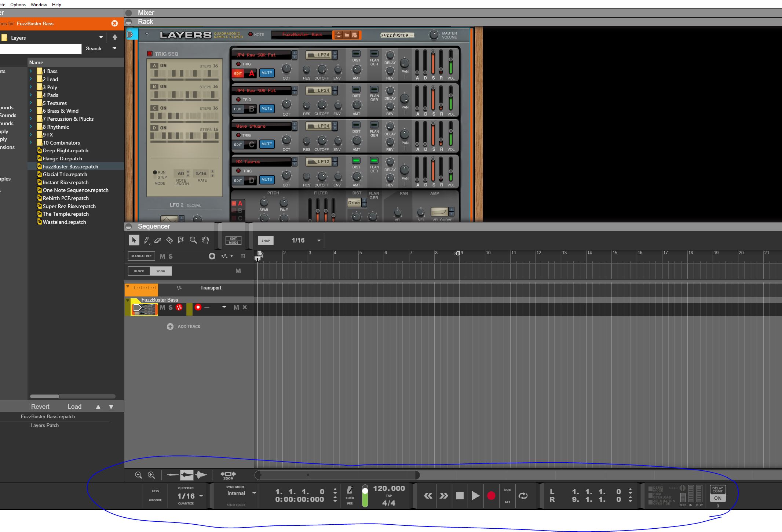Select Glacial Trio.repatch file

(x=65, y=174)
